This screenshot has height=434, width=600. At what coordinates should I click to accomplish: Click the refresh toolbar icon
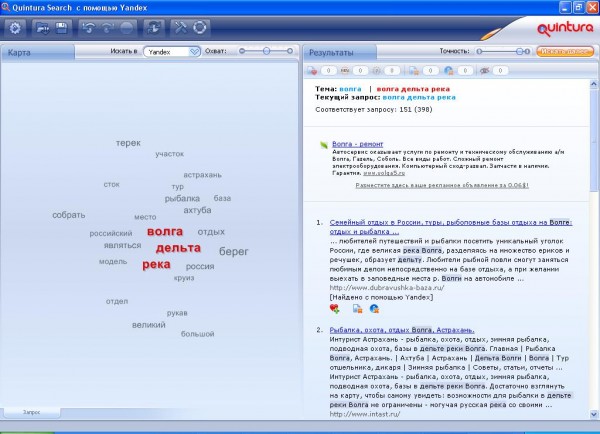(x=152, y=27)
